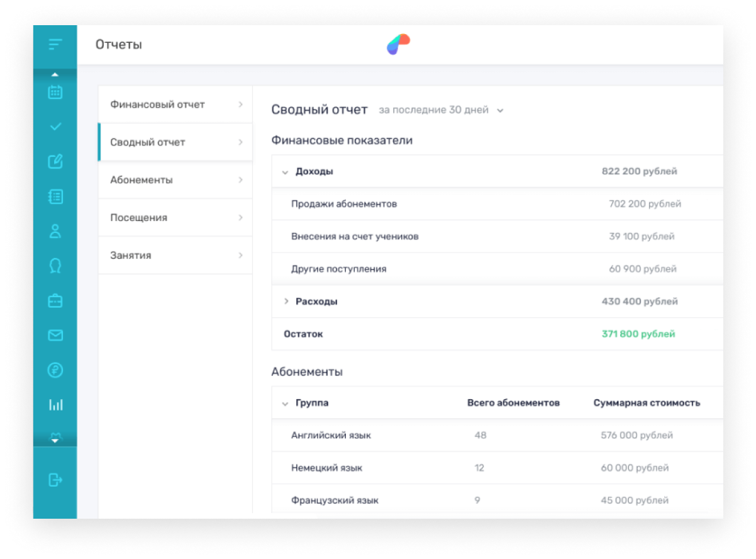756x559 pixels.
Task: Open the envelope mail icon in sidebar
Action: [x=55, y=336]
